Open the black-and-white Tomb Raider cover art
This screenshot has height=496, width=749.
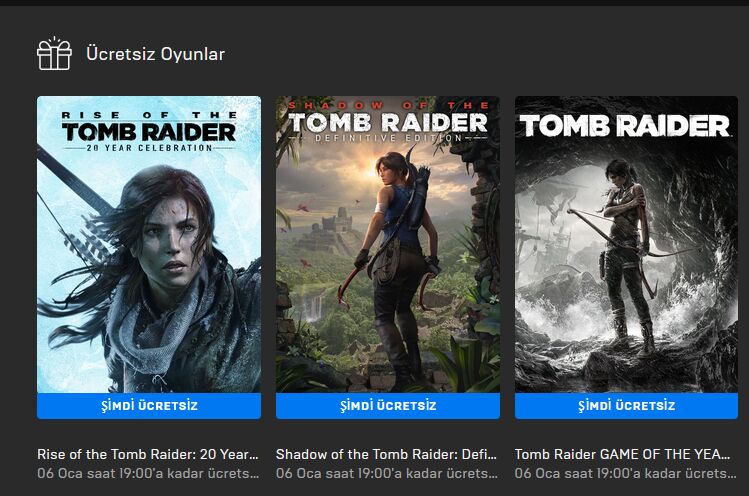point(626,244)
